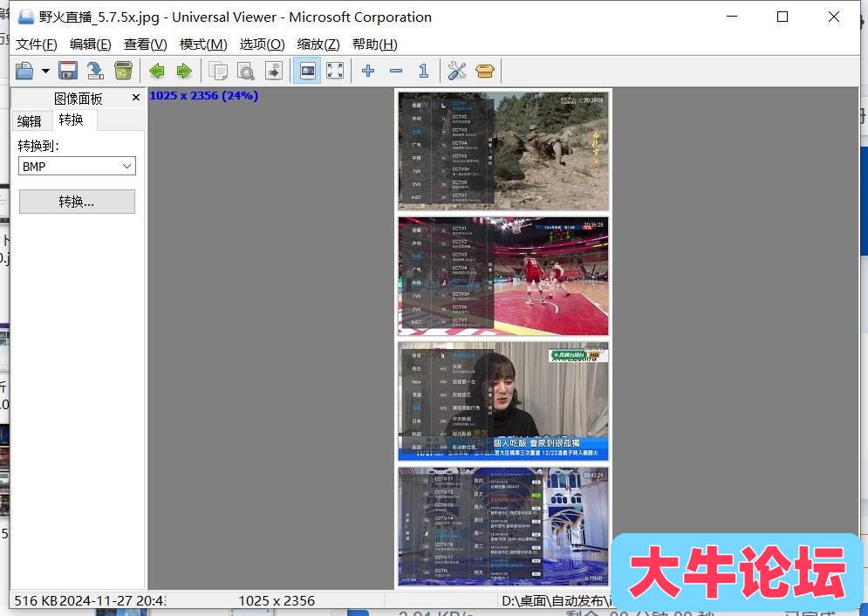
Task: Click the 转换到: label
Action: pos(38,146)
